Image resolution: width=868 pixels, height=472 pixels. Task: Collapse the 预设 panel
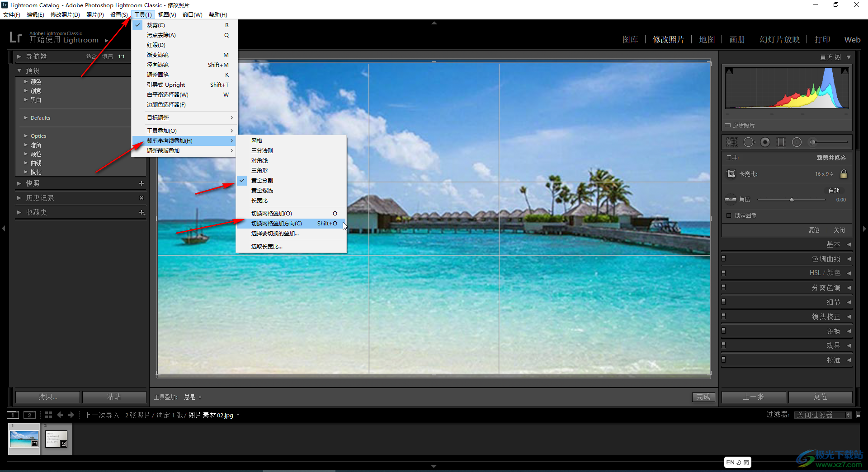(x=19, y=70)
